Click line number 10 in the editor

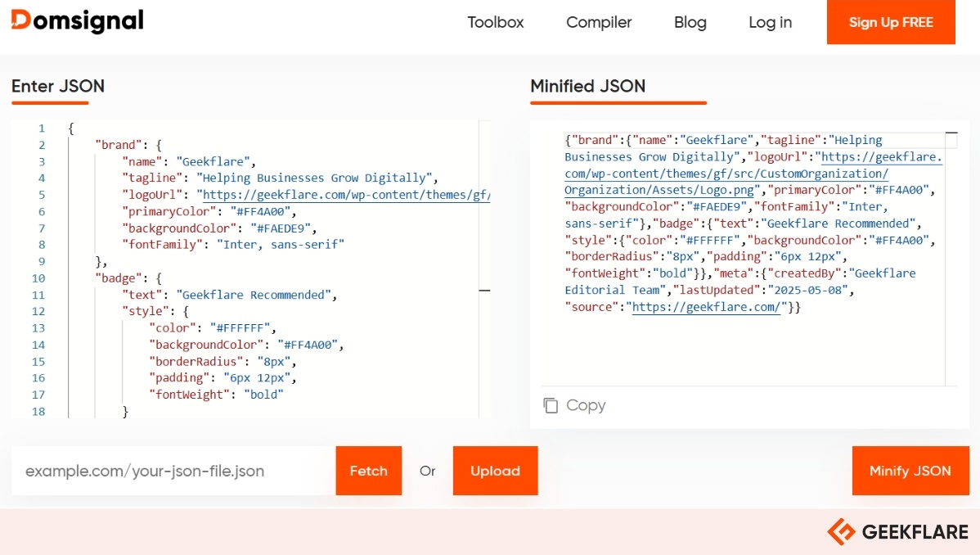(38, 278)
